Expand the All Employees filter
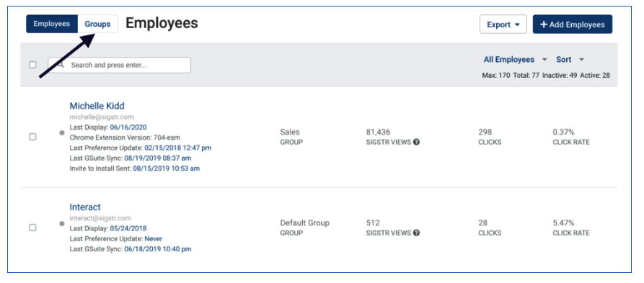Image resolution: width=644 pixels, height=283 pixels. (515, 60)
